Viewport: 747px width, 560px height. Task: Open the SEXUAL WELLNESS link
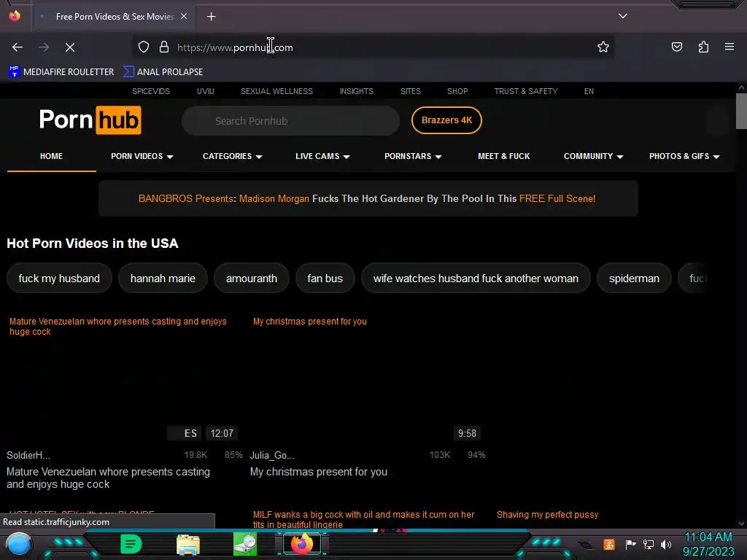(x=276, y=91)
